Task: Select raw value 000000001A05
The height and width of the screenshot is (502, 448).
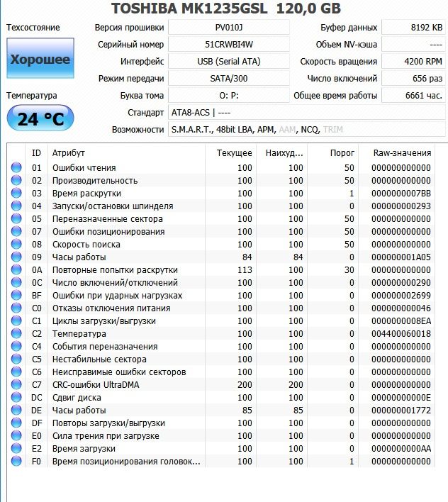Action: (401, 257)
